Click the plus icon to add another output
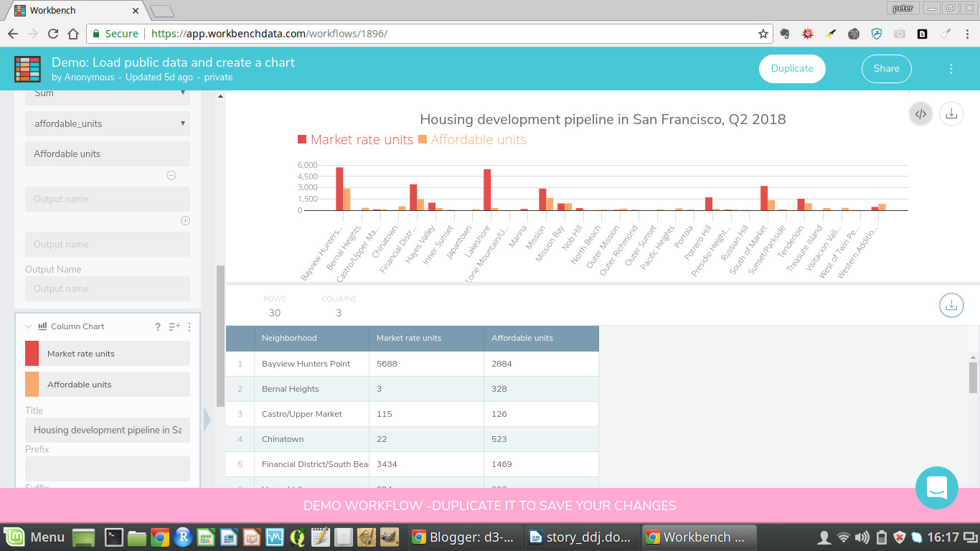The height and width of the screenshot is (551, 980). point(185,220)
